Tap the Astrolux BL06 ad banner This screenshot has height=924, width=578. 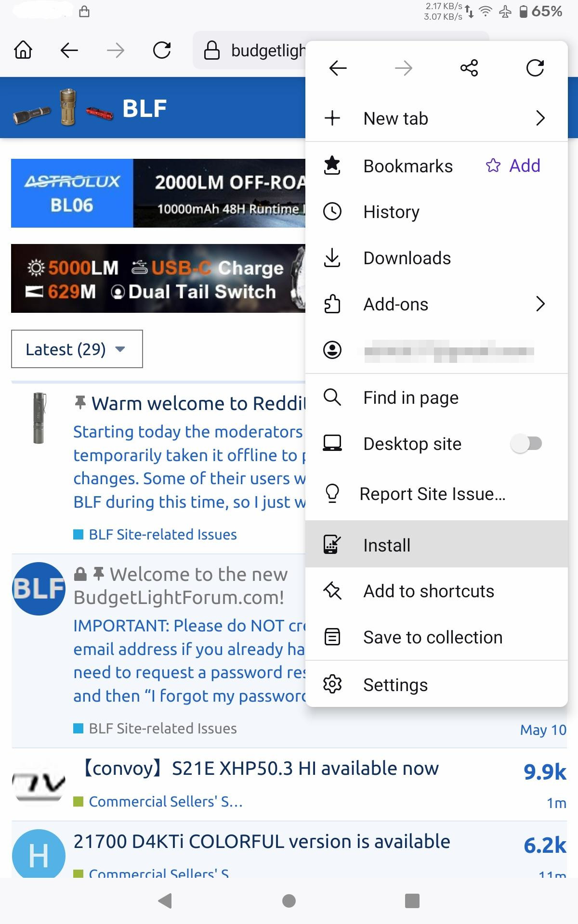point(158,193)
